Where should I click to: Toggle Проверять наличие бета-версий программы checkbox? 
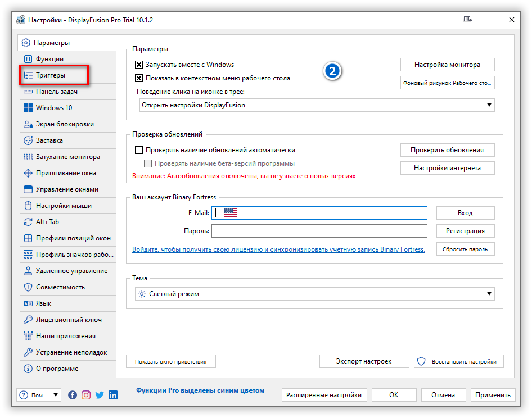coord(148,163)
